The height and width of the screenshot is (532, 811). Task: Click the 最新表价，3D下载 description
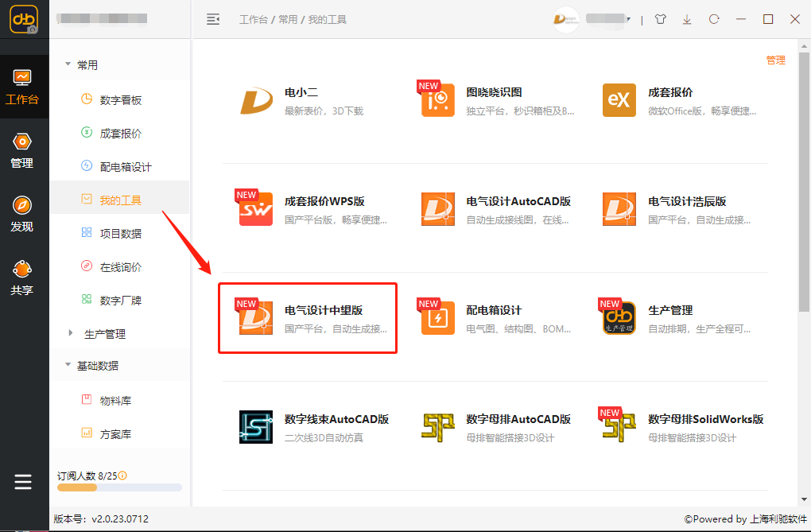pos(324,111)
